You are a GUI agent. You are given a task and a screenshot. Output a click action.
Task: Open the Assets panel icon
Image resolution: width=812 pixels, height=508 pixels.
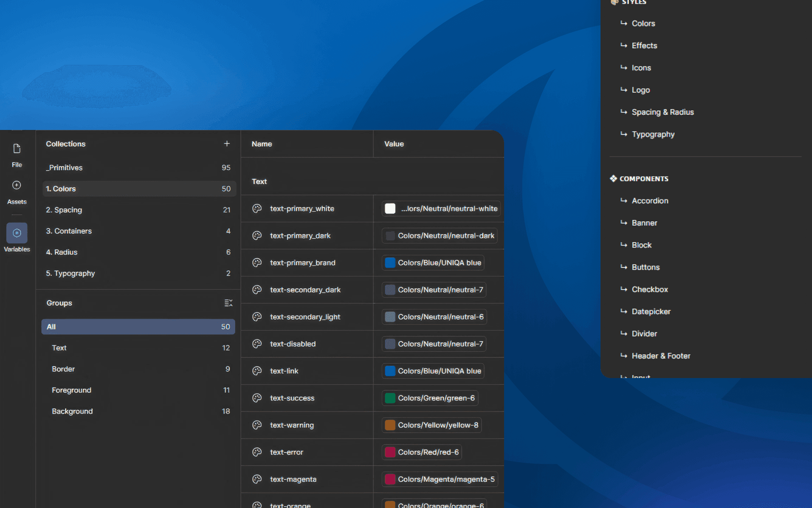17,185
